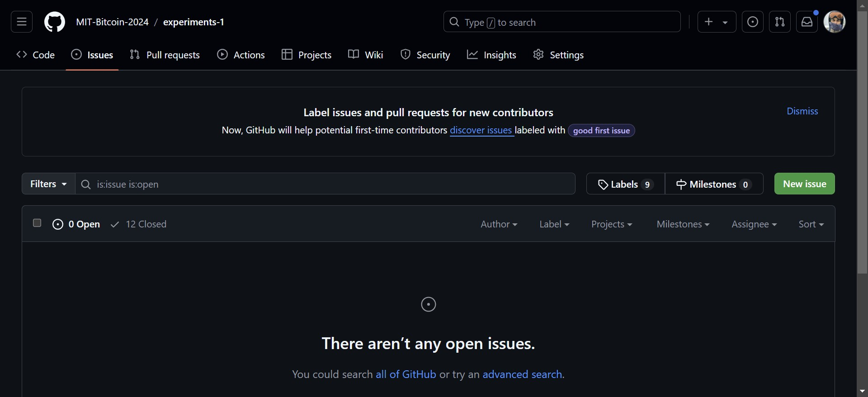Expand the Filters dropdown
The height and width of the screenshot is (397, 868).
pyautogui.click(x=48, y=184)
